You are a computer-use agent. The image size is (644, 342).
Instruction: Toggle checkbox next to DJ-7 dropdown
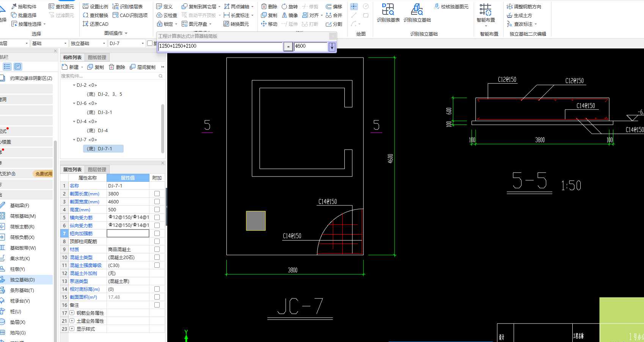(x=150, y=43)
